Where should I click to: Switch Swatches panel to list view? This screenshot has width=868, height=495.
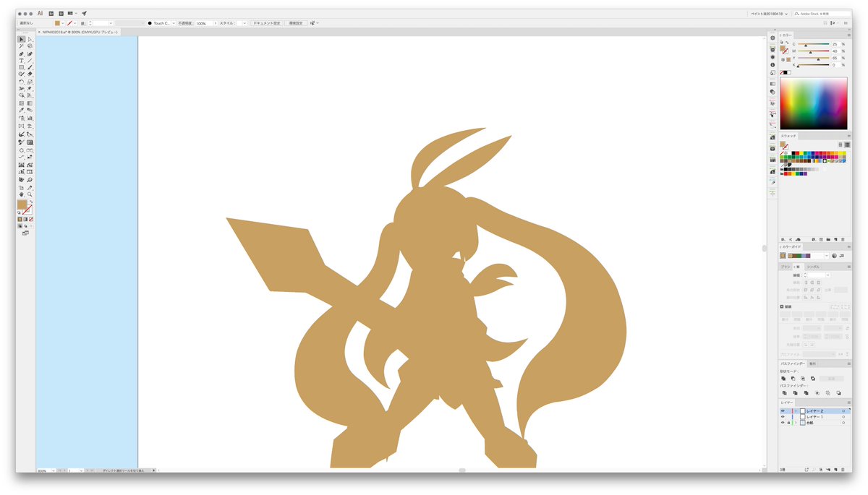tap(841, 145)
